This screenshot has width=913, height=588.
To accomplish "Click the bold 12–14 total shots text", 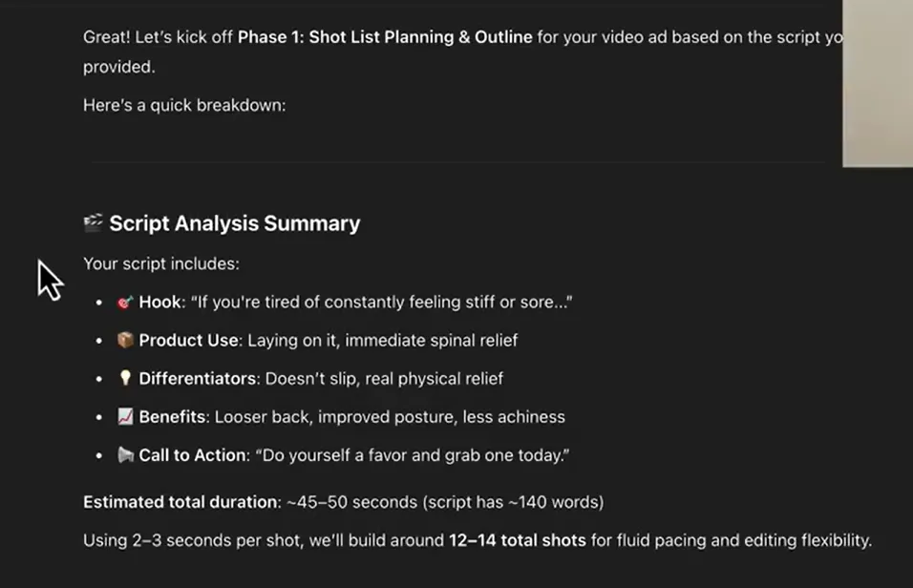I will coord(517,540).
